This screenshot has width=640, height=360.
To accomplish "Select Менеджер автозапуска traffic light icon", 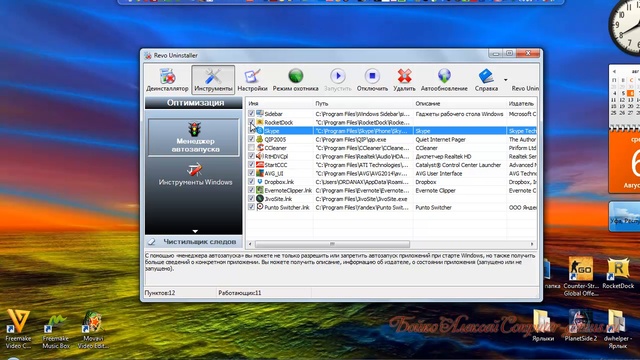I will pyautogui.click(x=195, y=129).
